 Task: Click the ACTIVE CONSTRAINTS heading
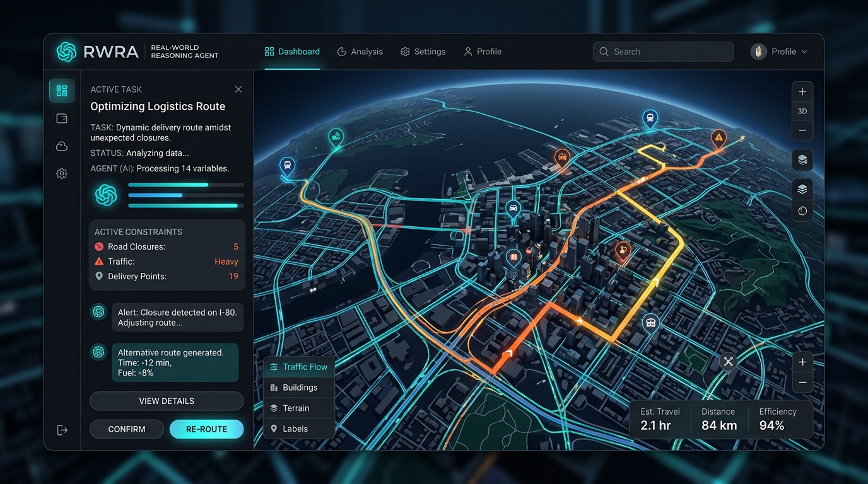[138, 232]
